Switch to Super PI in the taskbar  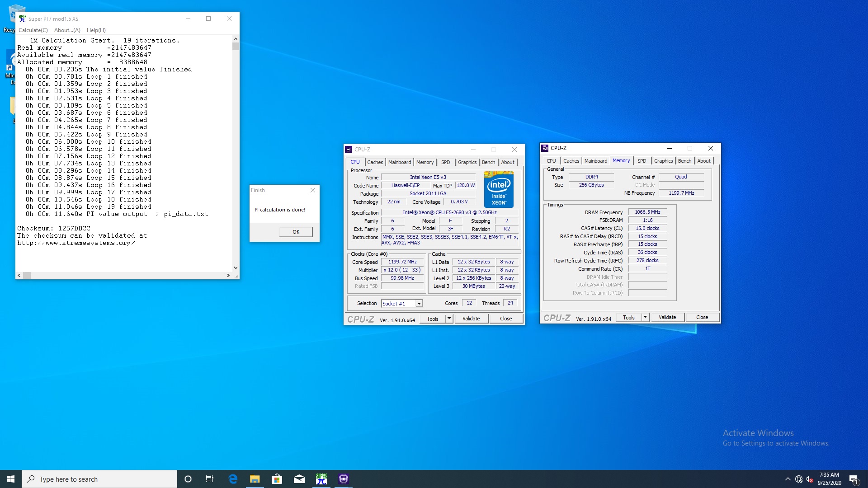321,479
